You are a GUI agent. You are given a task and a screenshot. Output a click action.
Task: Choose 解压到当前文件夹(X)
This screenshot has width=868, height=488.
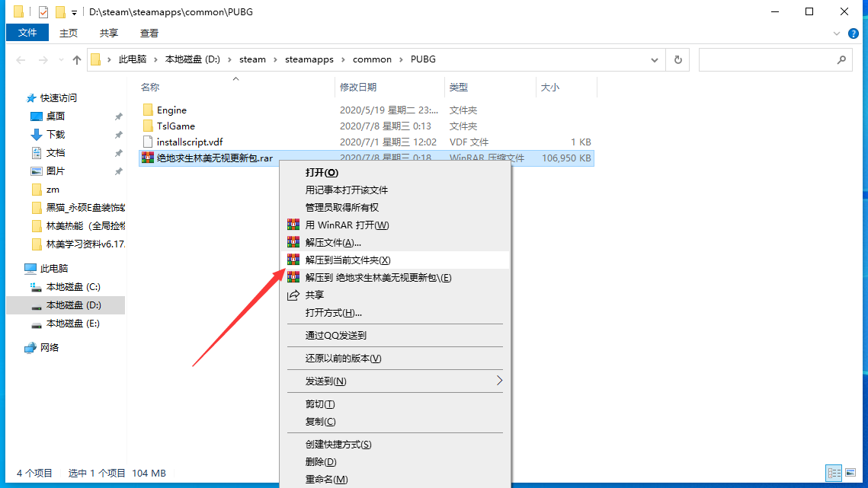[x=396, y=260]
